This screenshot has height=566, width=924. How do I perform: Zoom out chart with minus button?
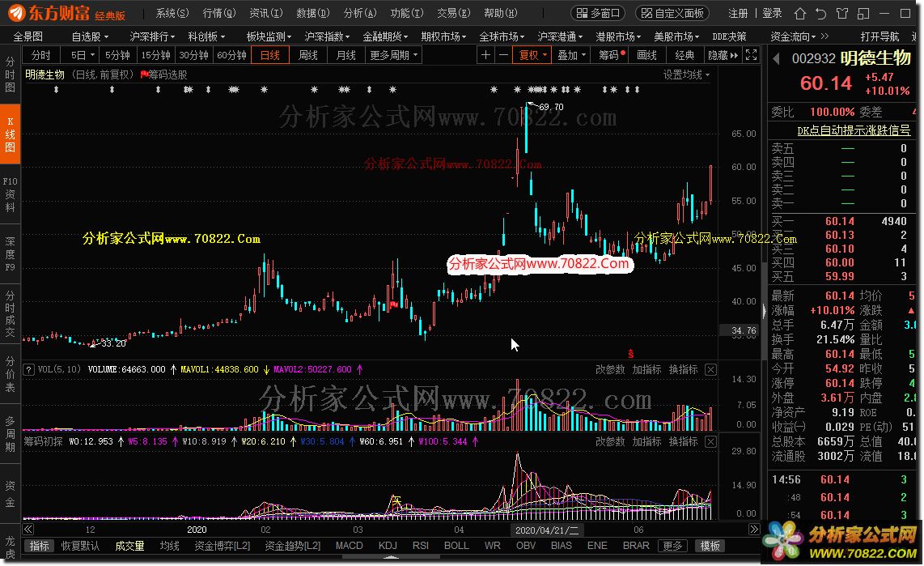pyautogui.click(x=503, y=55)
